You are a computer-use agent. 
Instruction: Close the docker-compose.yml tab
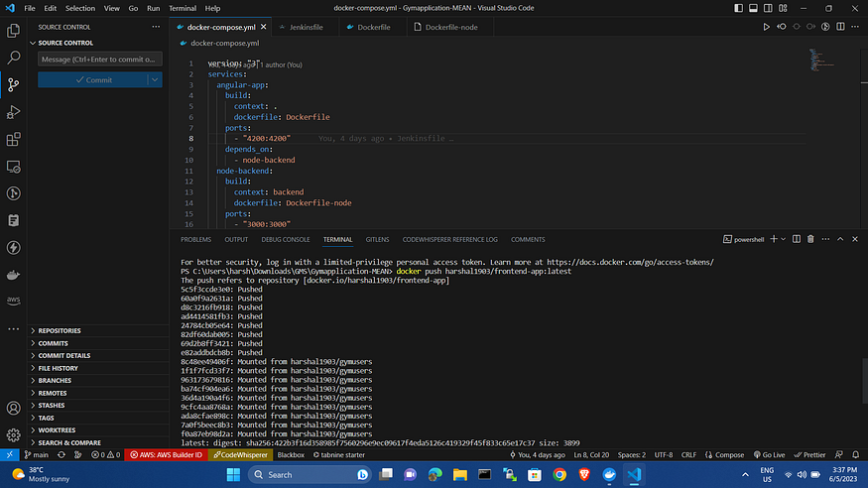(x=264, y=27)
